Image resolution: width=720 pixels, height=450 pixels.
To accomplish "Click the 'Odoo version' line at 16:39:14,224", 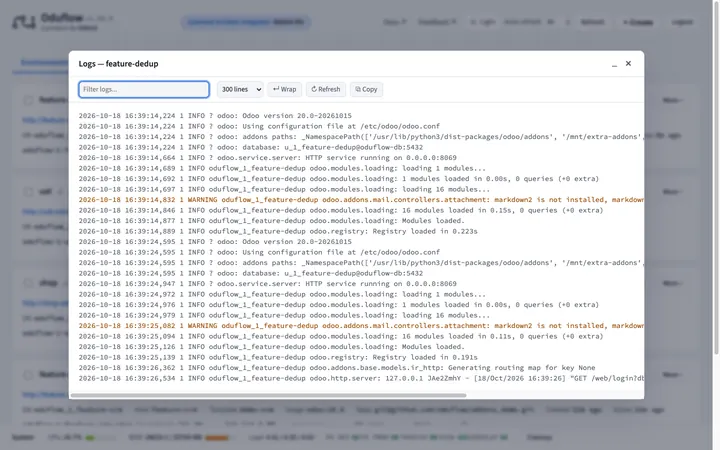I will point(215,116).
